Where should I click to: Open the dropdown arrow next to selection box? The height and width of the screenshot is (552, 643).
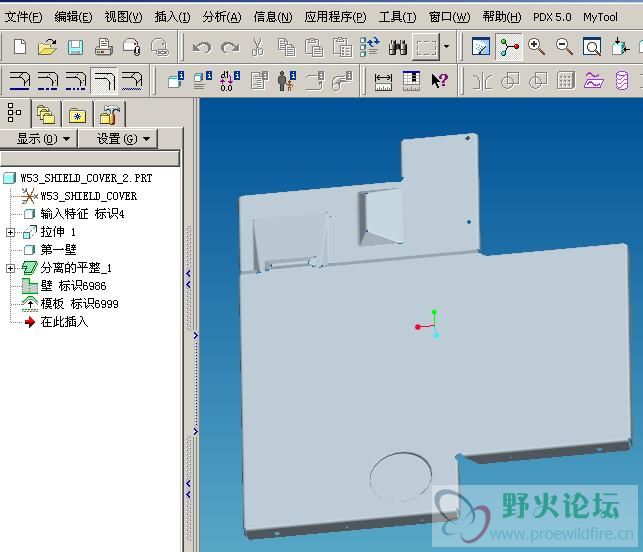447,47
